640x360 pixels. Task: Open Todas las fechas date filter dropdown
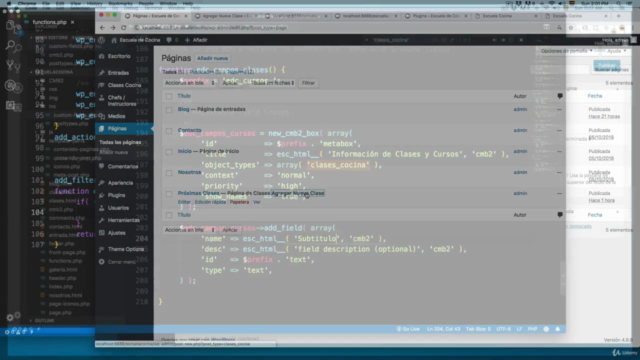(x=272, y=83)
